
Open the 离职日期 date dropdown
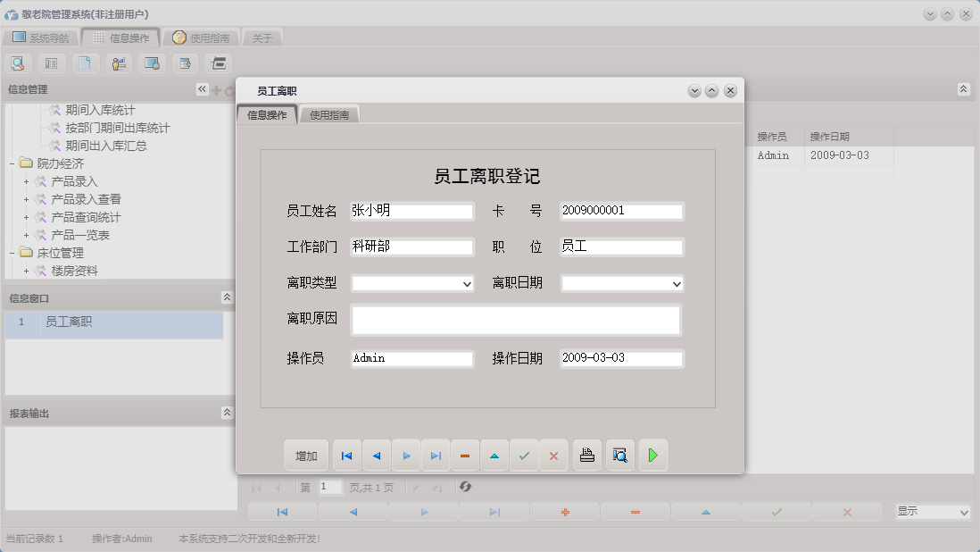[x=676, y=283]
